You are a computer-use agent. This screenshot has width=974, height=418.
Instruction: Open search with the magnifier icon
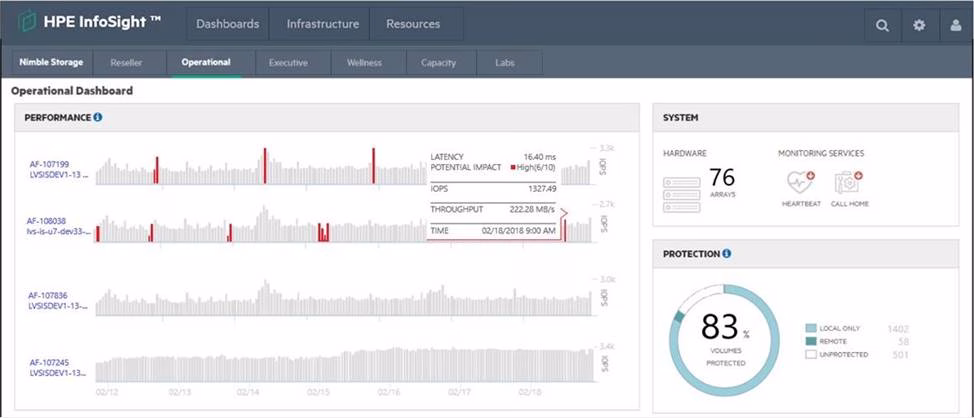[882, 26]
